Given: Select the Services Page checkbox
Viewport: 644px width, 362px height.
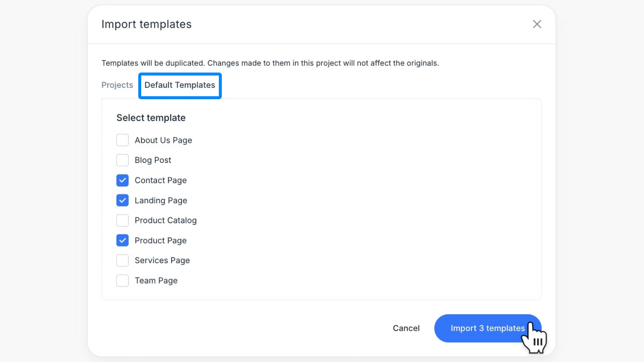Looking at the screenshot, I should point(122,261).
